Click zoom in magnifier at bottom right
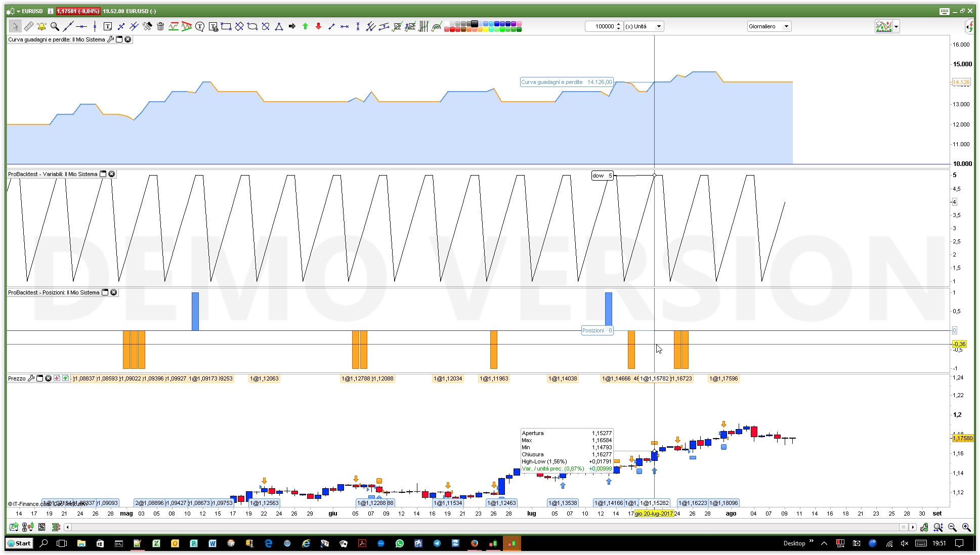Image resolution: width=980 pixels, height=555 pixels. (x=966, y=527)
